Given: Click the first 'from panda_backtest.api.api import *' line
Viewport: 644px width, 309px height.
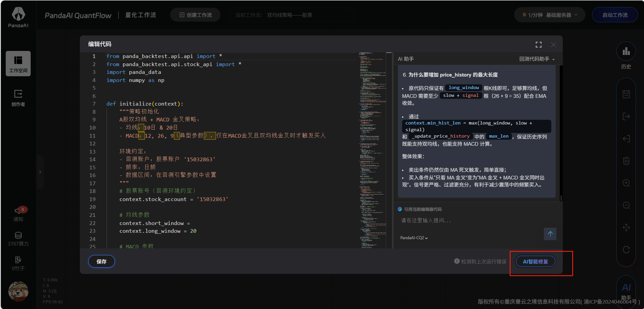Looking at the screenshot, I should pos(164,56).
